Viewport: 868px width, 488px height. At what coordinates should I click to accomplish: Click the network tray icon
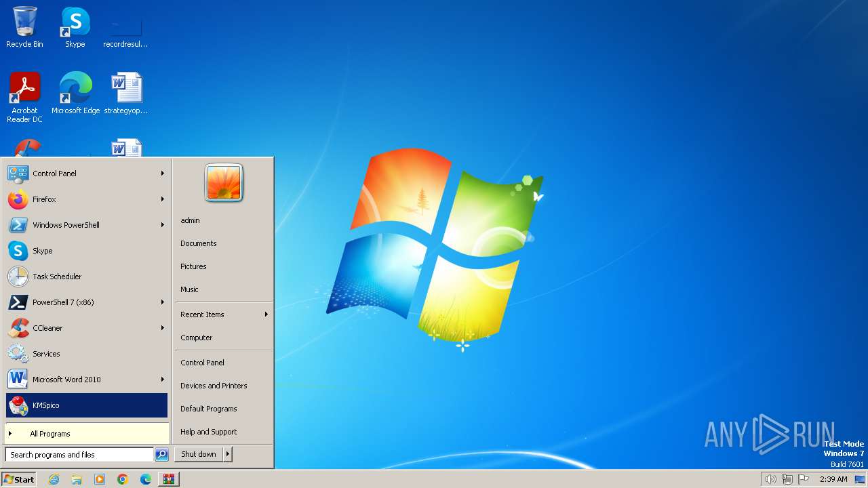click(787, 479)
